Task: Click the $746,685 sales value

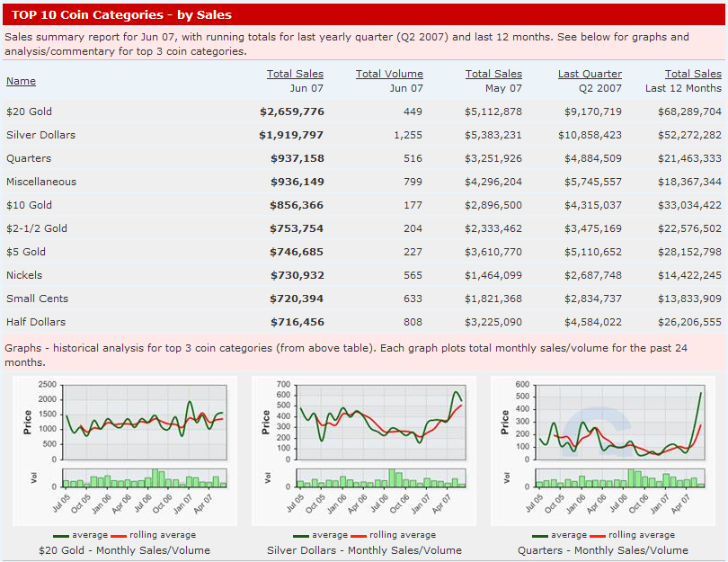Action: 297,252
